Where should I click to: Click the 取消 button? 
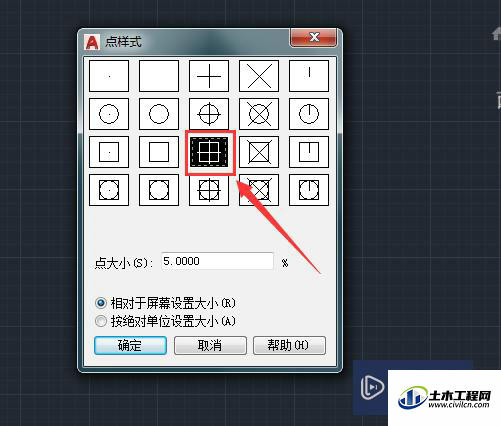pos(210,345)
